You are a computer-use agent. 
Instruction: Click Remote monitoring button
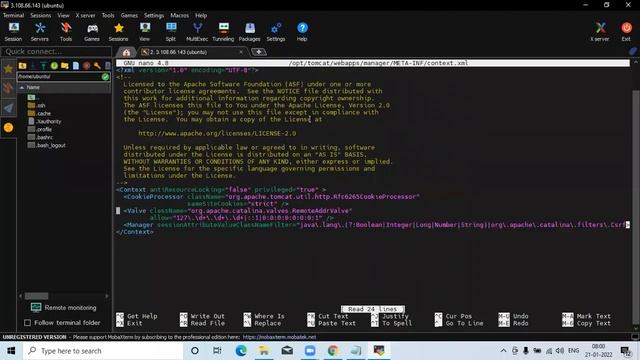coord(64,308)
